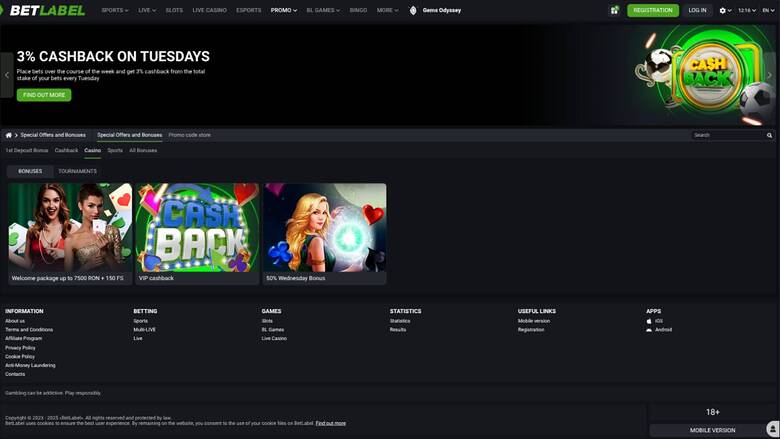This screenshot has height=439, width=780.
Task: Open Esports in top navigation
Action: (249, 10)
